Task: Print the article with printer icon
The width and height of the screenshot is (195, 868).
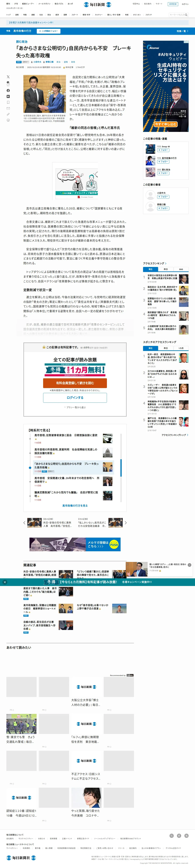Action: tap(8, 120)
